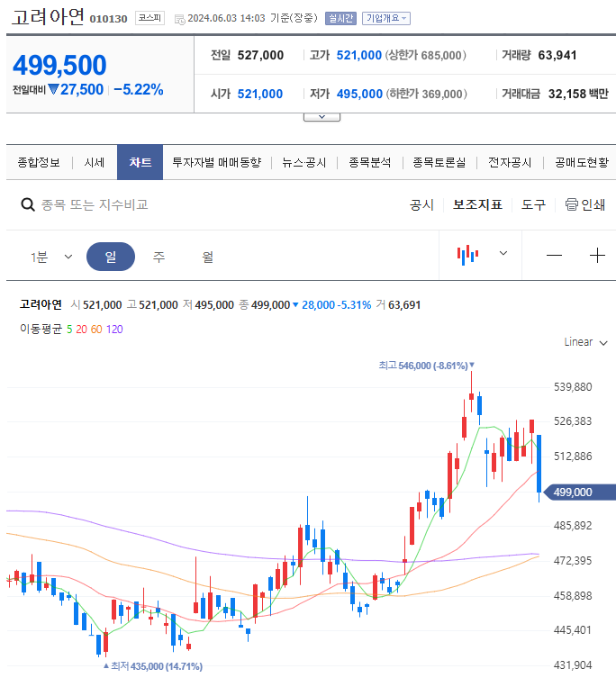Click the 코스피 market badge
Viewport: 616px width, 678px height.
(x=149, y=18)
